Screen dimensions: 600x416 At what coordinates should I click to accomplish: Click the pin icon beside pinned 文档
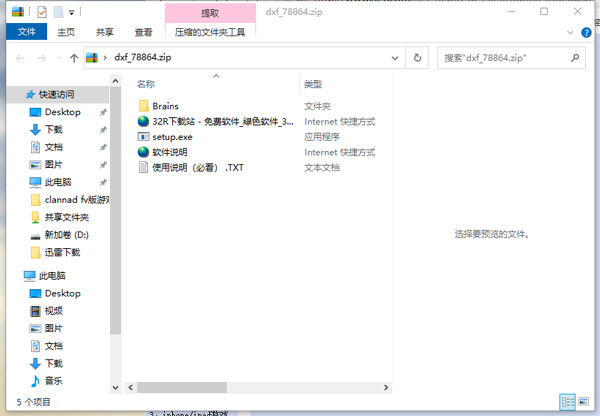click(103, 148)
